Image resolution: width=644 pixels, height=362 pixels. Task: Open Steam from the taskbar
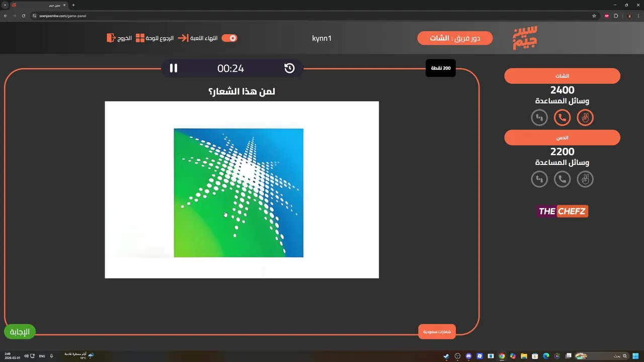point(446,356)
